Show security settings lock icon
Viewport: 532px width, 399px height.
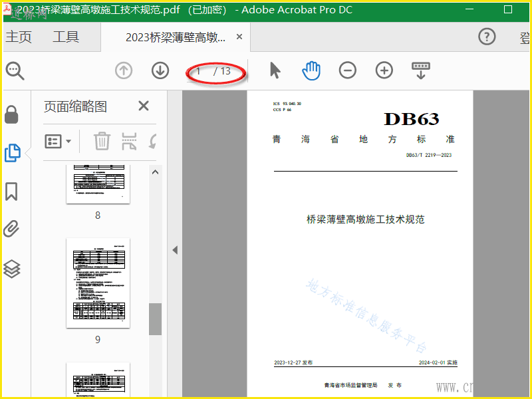pos(11,114)
